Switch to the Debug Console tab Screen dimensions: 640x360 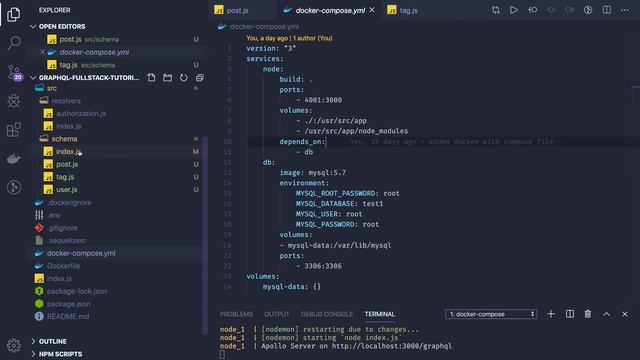[x=327, y=314]
